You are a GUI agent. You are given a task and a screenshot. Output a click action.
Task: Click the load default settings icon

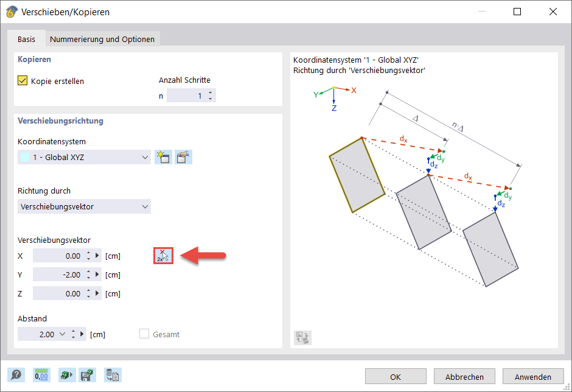coord(67,375)
